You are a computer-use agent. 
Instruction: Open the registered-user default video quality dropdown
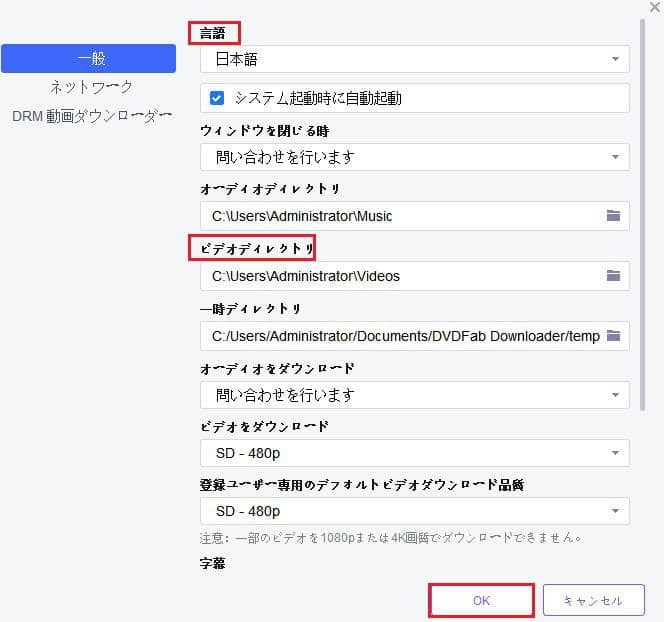pyautogui.click(x=414, y=512)
